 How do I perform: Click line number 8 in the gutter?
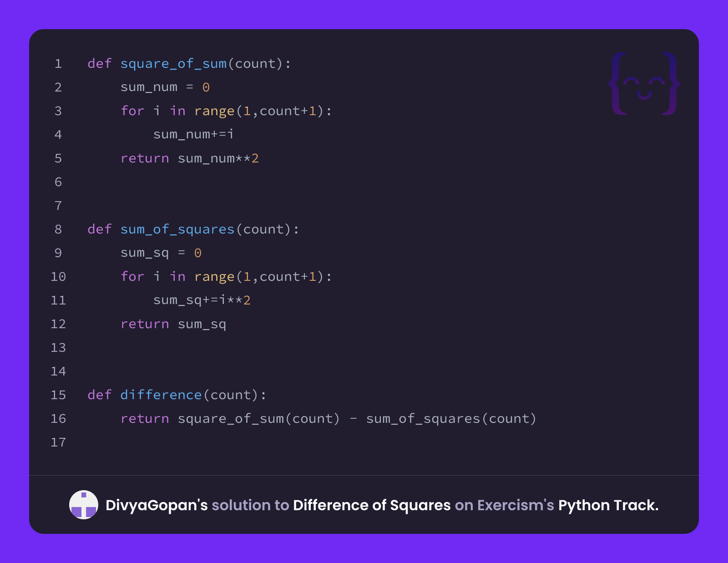point(58,229)
